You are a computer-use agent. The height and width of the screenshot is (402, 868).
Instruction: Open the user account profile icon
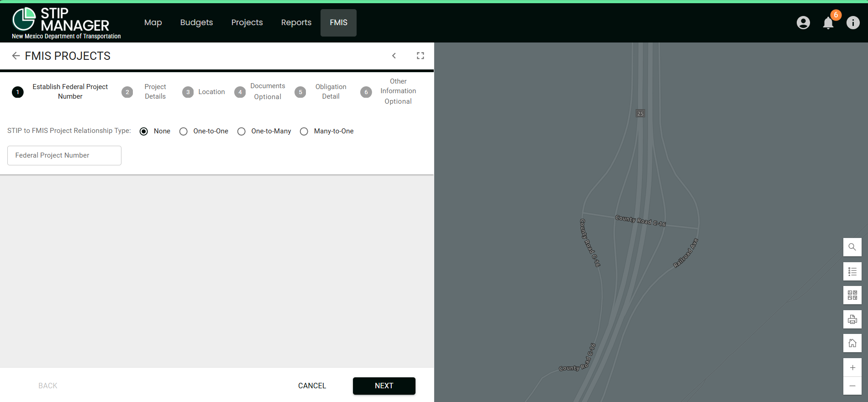803,22
